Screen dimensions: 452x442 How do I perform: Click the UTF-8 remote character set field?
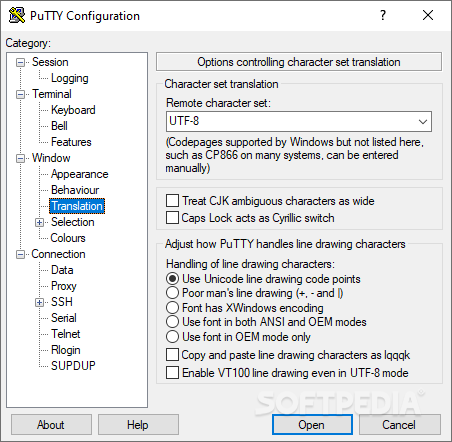(x=299, y=122)
